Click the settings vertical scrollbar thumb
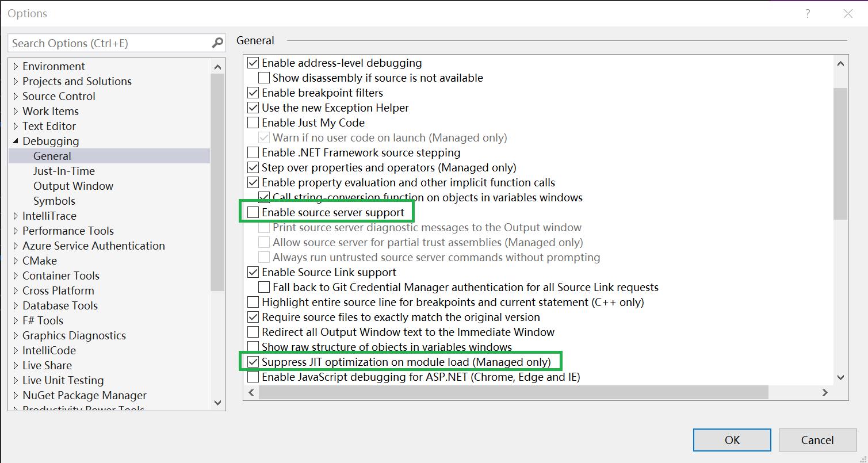Viewport: 868px width, 463px height. (x=840, y=154)
